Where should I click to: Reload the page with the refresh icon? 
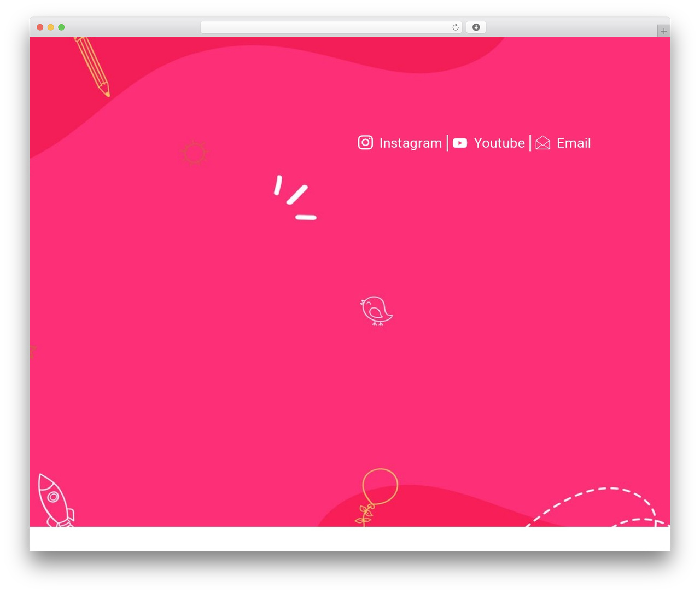(x=455, y=27)
